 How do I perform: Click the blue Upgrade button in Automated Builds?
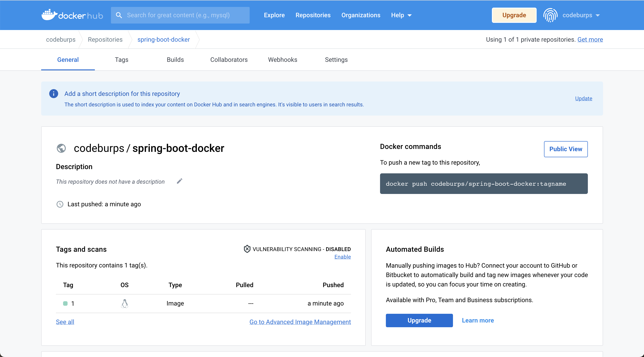419,320
